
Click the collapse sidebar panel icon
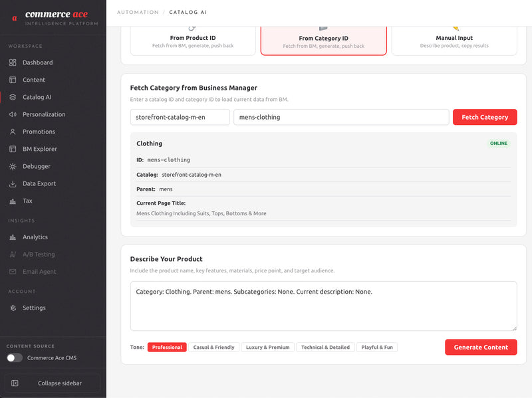pyautogui.click(x=15, y=383)
